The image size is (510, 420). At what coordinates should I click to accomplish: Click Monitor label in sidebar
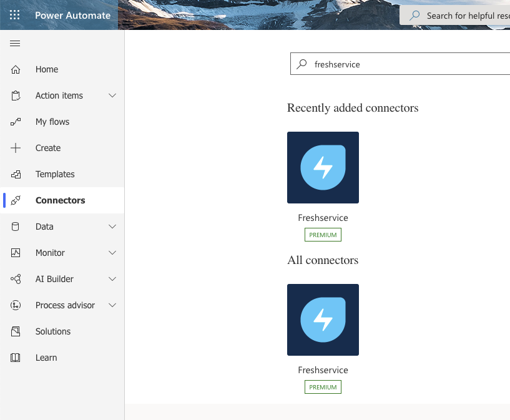click(x=50, y=253)
